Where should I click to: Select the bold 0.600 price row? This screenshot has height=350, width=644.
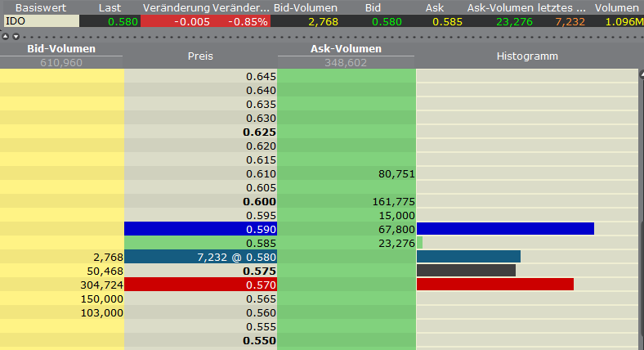pyautogui.click(x=201, y=201)
